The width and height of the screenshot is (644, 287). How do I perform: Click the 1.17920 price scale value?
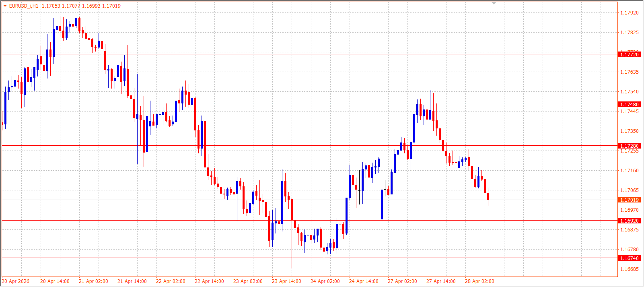point(629,13)
